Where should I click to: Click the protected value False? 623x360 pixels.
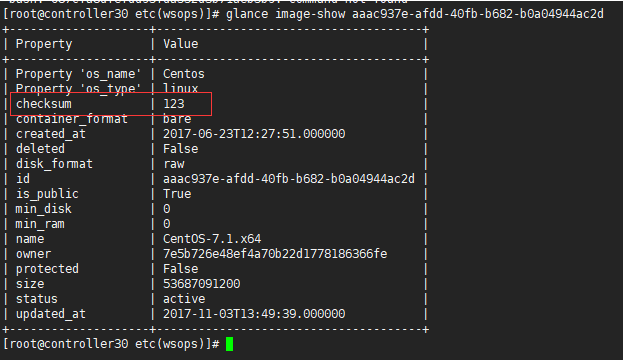click(181, 269)
